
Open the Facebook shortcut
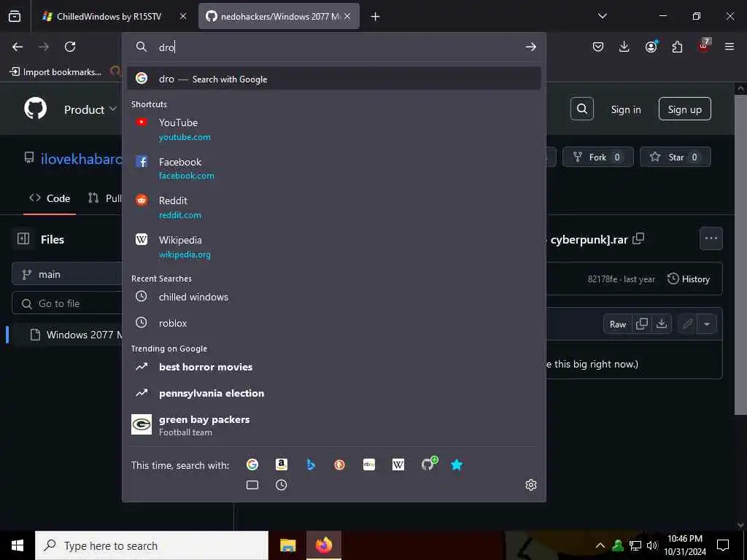pyautogui.click(x=334, y=168)
